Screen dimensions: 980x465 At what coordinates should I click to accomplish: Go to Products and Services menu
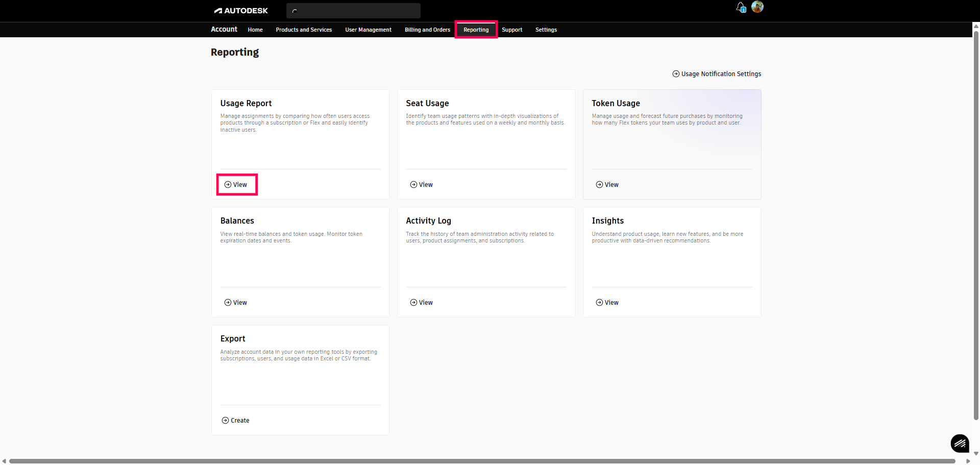click(304, 30)
